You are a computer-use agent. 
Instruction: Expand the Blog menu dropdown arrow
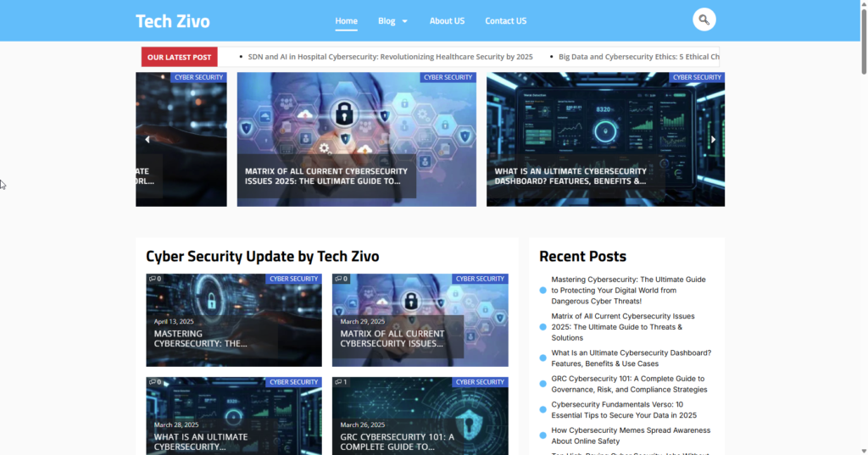click(x=404, y=21)
